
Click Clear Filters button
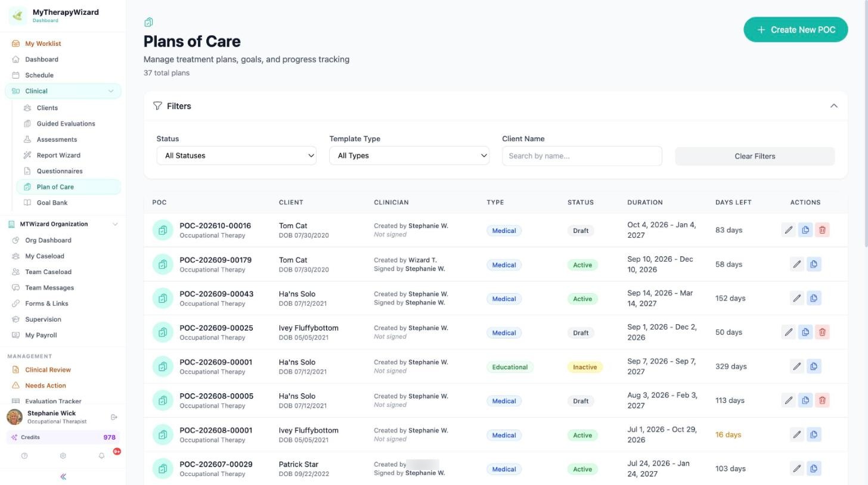pos(755,156)
